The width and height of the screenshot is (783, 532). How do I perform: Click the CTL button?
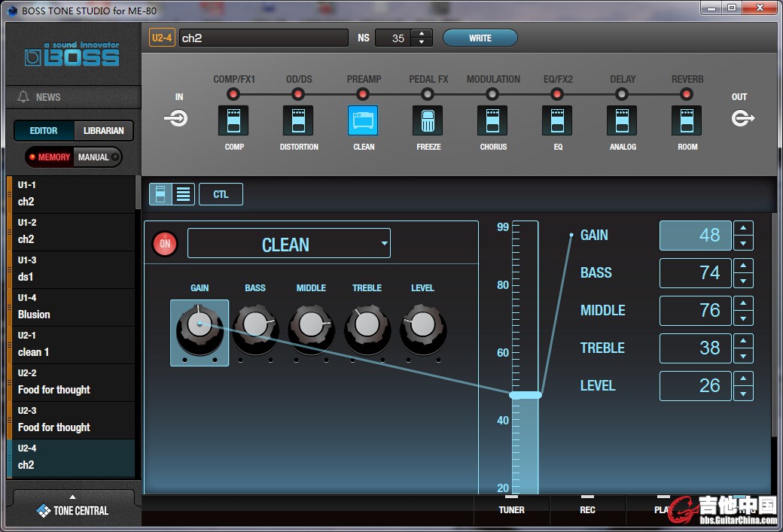pos(221,194)
